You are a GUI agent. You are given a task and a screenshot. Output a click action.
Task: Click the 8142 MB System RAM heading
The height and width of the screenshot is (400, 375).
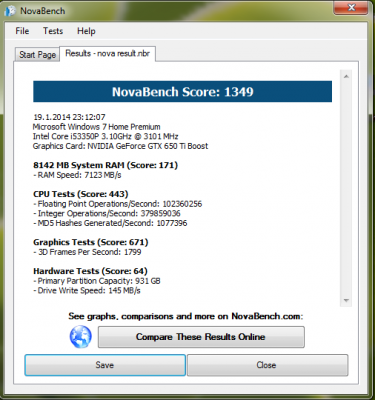pos(105,165)
